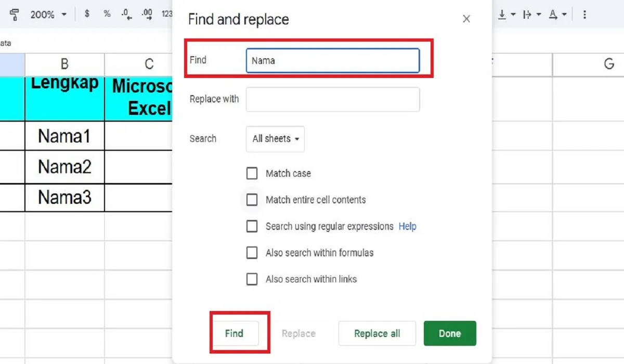Open more number formats (123)
Viewport: 624px width, 364px height.
167,15
